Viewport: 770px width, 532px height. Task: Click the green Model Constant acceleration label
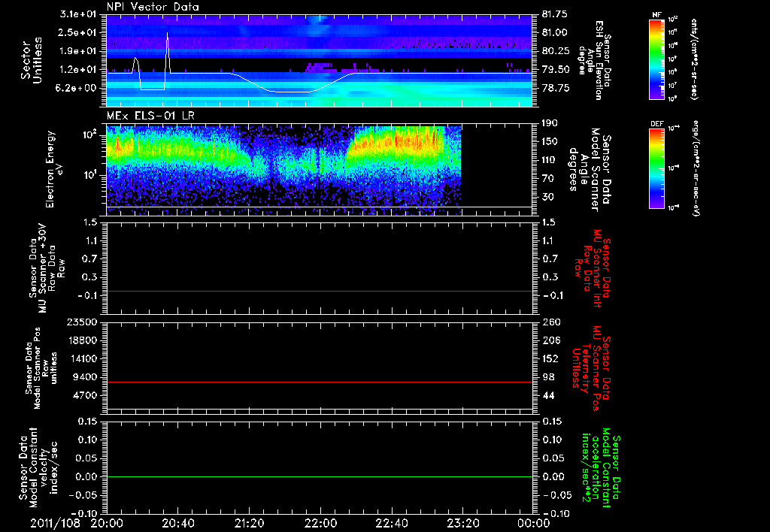click(x=601, y=467)
